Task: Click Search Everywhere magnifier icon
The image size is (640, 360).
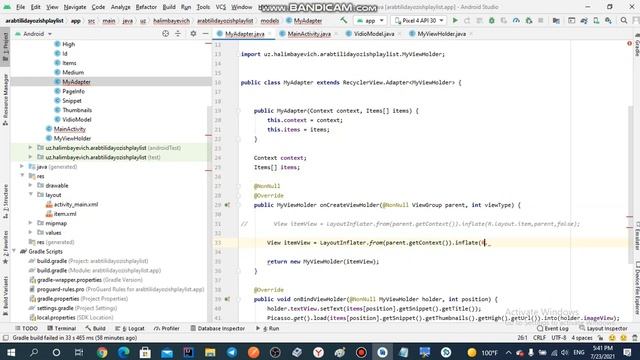Action: pyautogui.click(x=624, y=20)
